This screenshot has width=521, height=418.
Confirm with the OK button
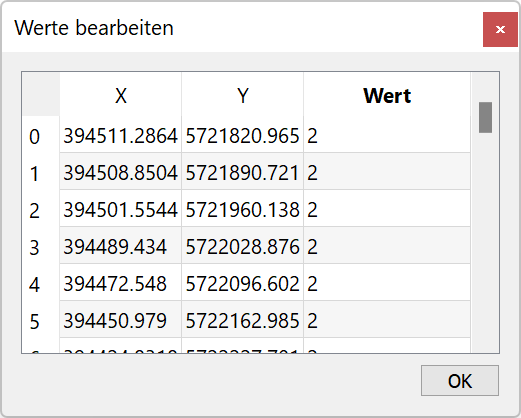(460, 380)
